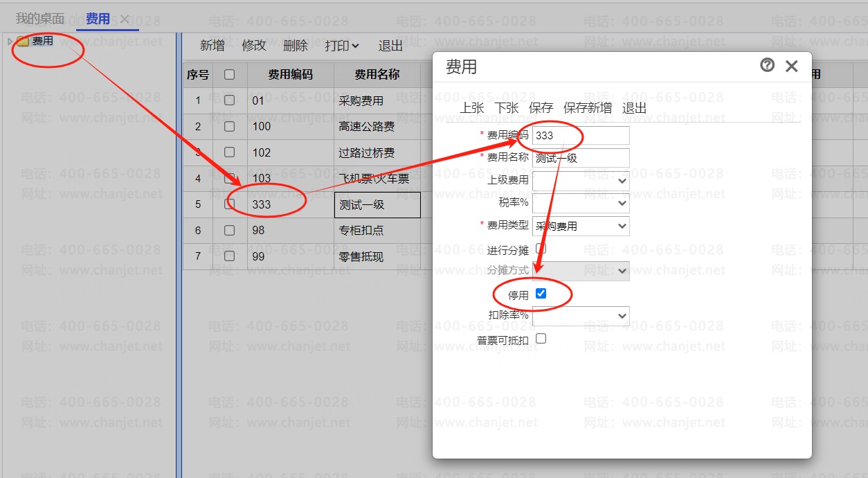Open the 分摊方式 dropdown
This screenshot has height=478, width=868.
click(x=581, y=271)
